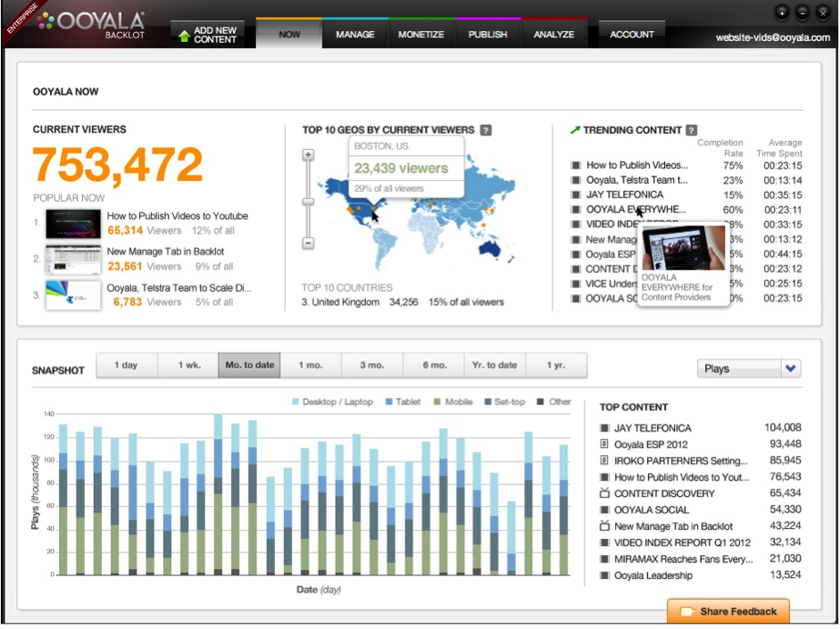This screenshot has width=840, height=629.
Task: Click the Share Feedback button
Action: [x=728, y=611]
